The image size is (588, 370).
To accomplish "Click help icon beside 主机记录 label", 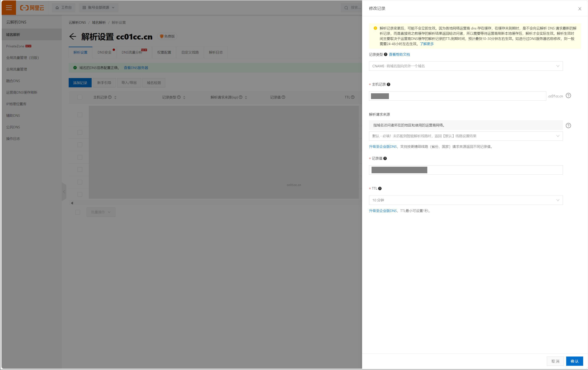I will pos(388,84).
